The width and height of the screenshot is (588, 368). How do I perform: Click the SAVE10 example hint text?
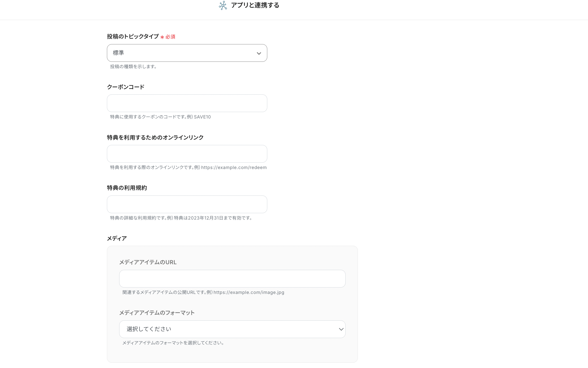[x=202, y=117]
